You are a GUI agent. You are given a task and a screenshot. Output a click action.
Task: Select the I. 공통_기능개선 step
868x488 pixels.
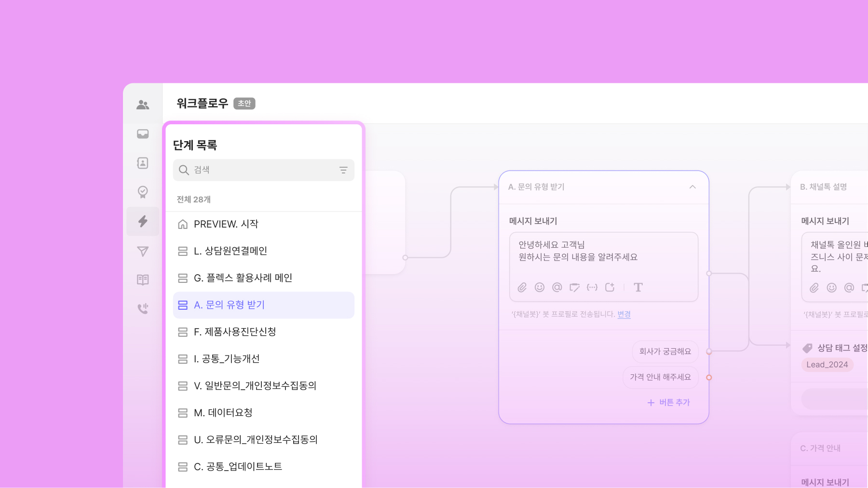[263, 359]
